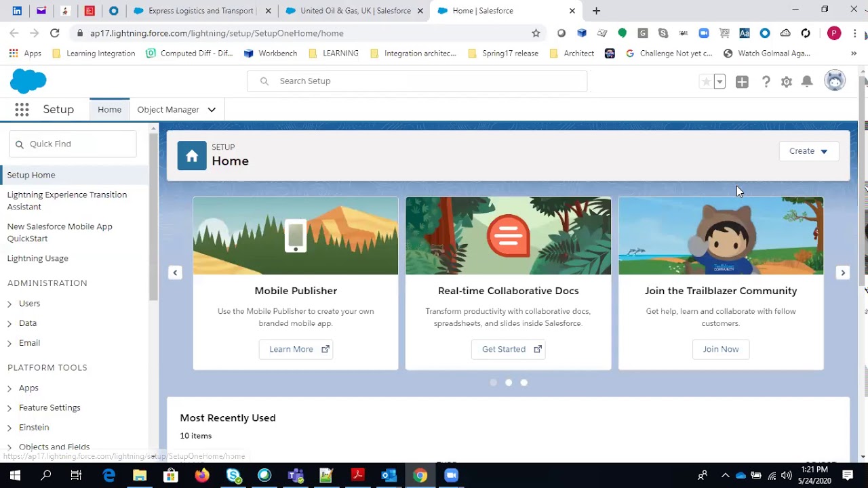Click the favorites star icon
This screenshot has height=488, width=868.
tap(706, 81)
